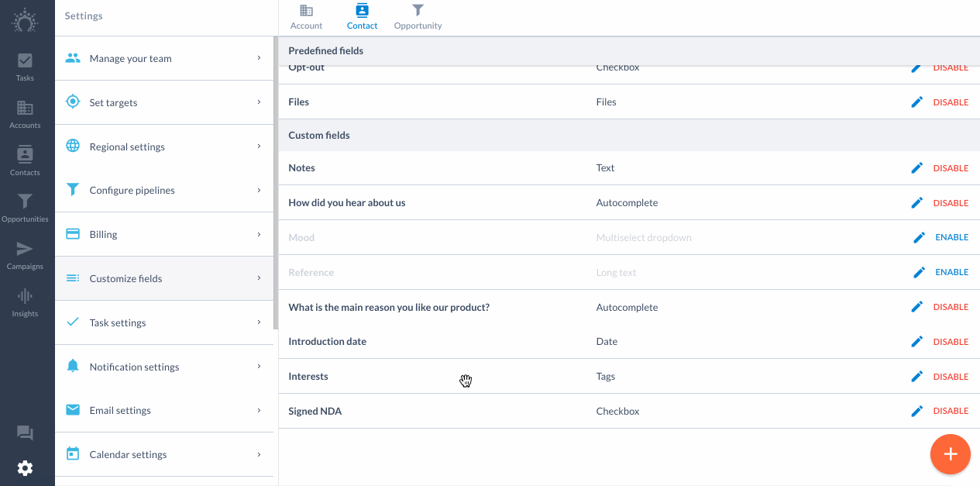Enable the Reference custom field

[951, 272]
